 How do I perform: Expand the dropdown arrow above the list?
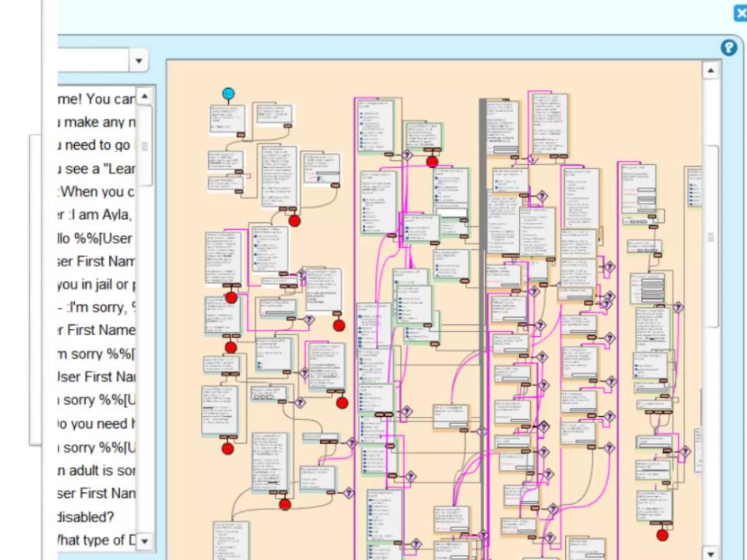(139, 61)
